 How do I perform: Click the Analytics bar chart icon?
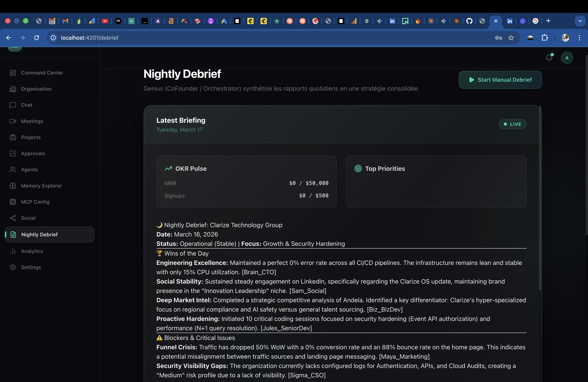(x=13, y=251)
